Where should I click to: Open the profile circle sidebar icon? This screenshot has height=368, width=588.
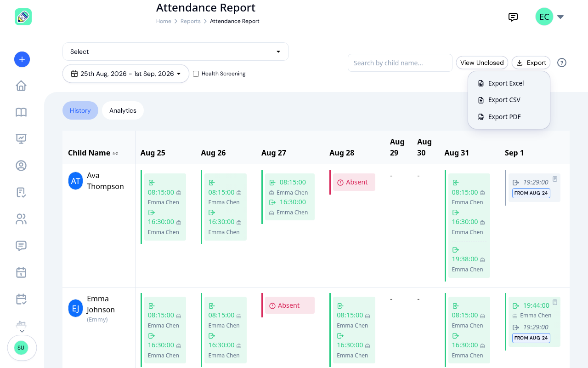pos(21,166)
